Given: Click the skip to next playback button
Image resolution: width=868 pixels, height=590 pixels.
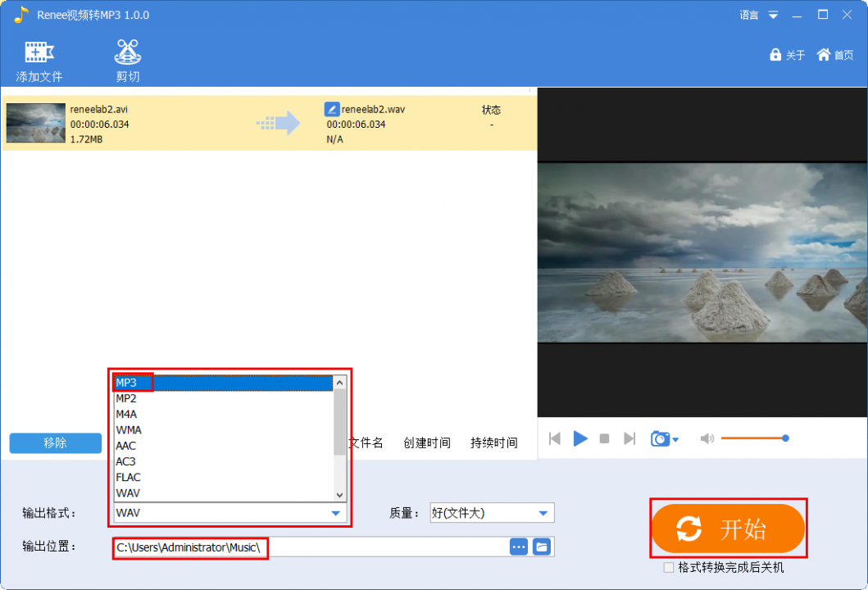Looking at the screenshot, I should 629,439.
